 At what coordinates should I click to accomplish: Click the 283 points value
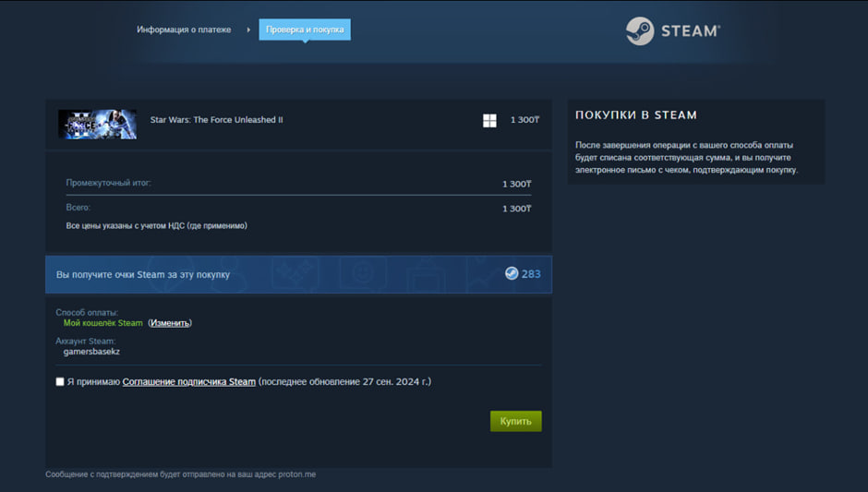[x=531, y=274]
